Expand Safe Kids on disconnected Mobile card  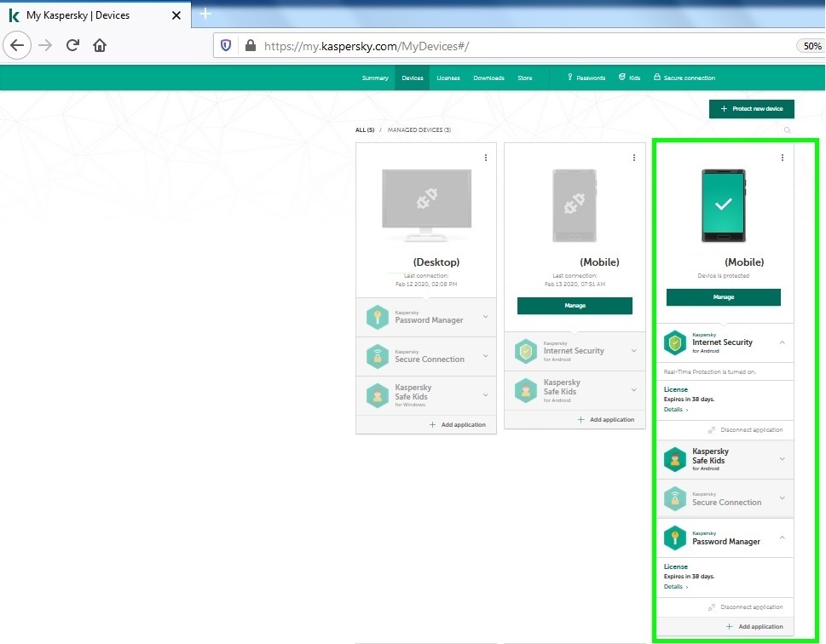(x=634, y=389)
